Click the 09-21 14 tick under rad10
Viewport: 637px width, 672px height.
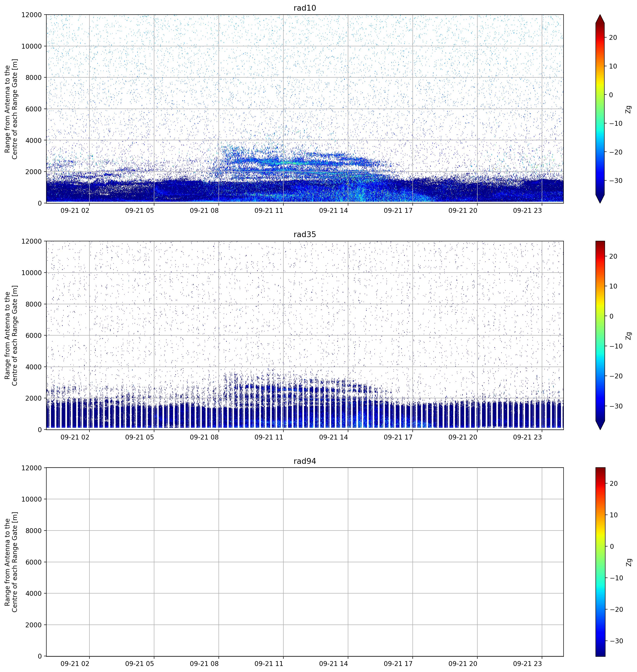point(333,210)
